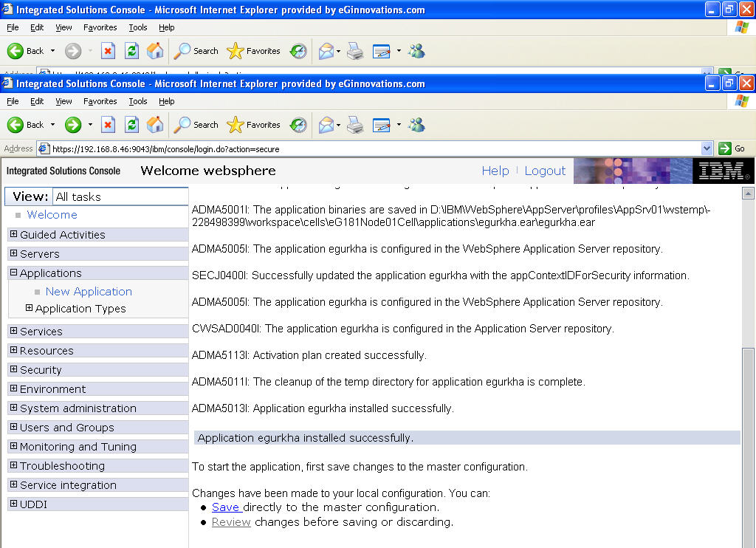Expand Environment node

coord(13,388)
